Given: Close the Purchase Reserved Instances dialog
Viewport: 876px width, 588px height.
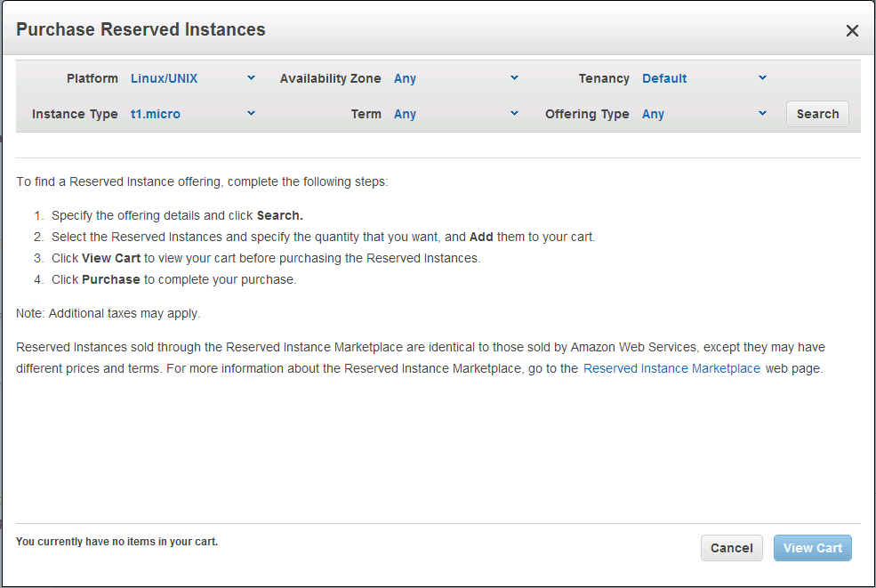Looking at the screenshot, I should (851, 31).
